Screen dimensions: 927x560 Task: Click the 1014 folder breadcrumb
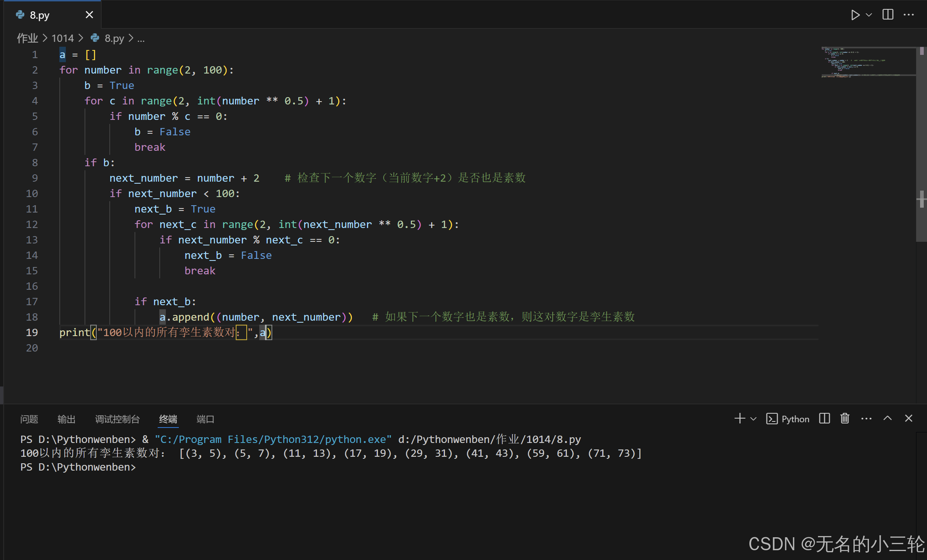click(63, 38)
